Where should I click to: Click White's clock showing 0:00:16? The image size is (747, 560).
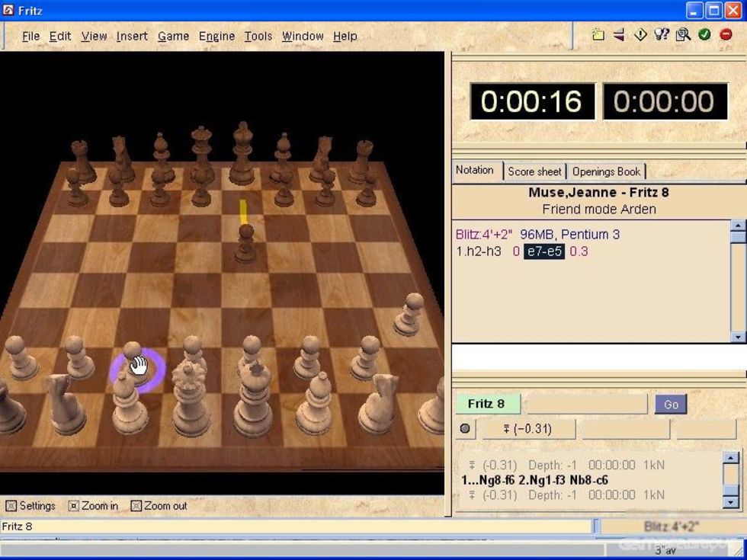532,101
